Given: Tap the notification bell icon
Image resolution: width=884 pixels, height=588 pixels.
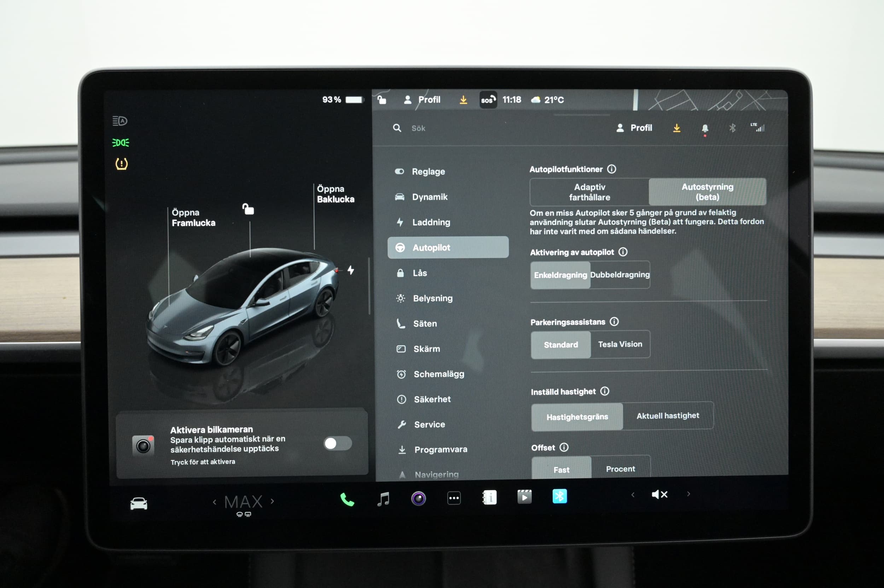Looking at the screenshot, I should [x=705, y=129].
